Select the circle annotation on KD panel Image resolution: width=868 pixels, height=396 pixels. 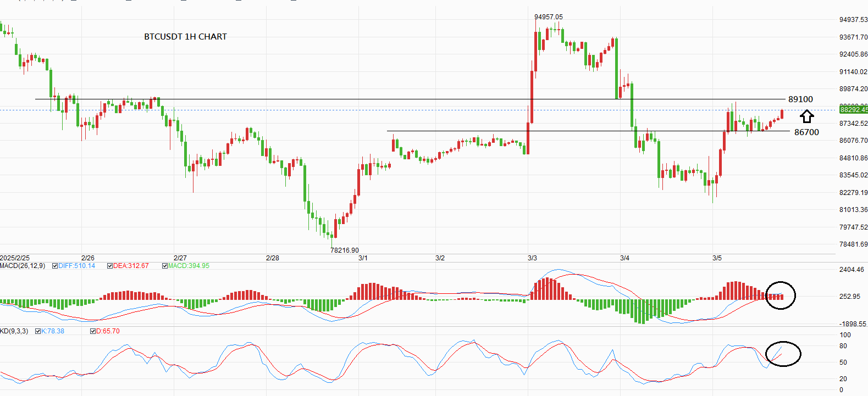pos(783,353)
